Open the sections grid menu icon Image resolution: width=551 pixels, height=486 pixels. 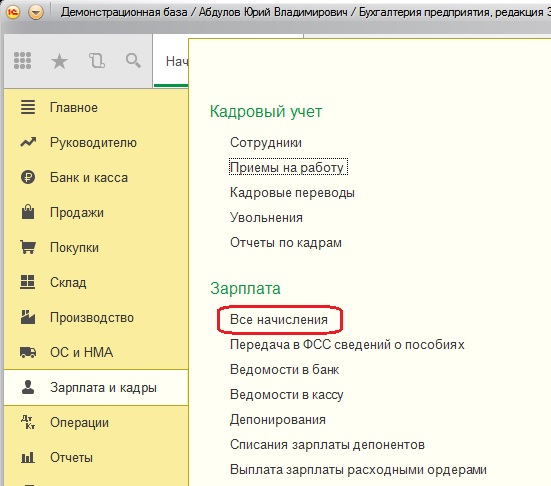[22, 61]
